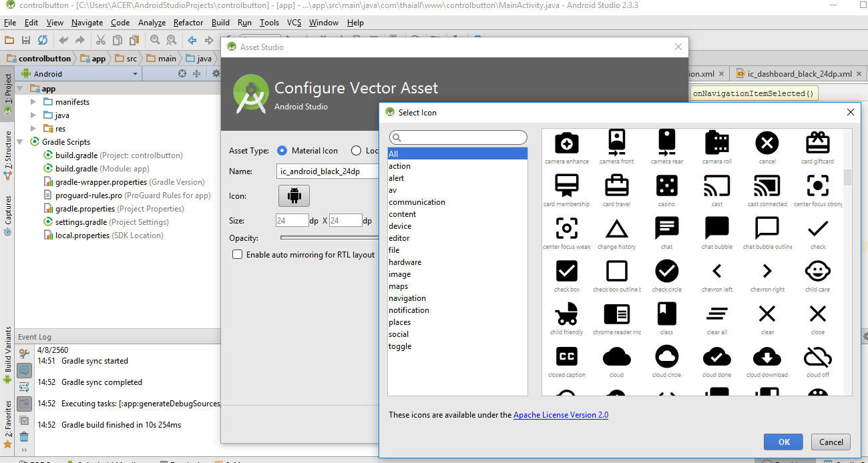Click the Cut scissors toolbar icon

tap(100, 40)
